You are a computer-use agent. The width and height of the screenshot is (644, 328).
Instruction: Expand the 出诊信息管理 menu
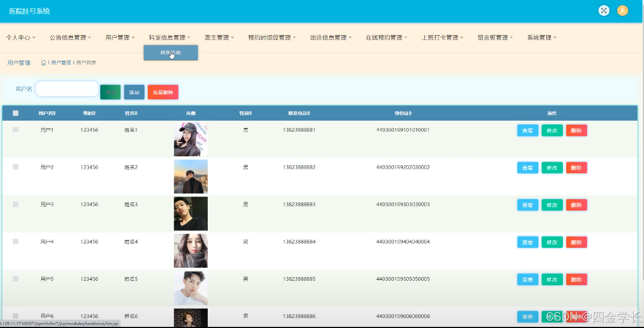pos(331,37)
